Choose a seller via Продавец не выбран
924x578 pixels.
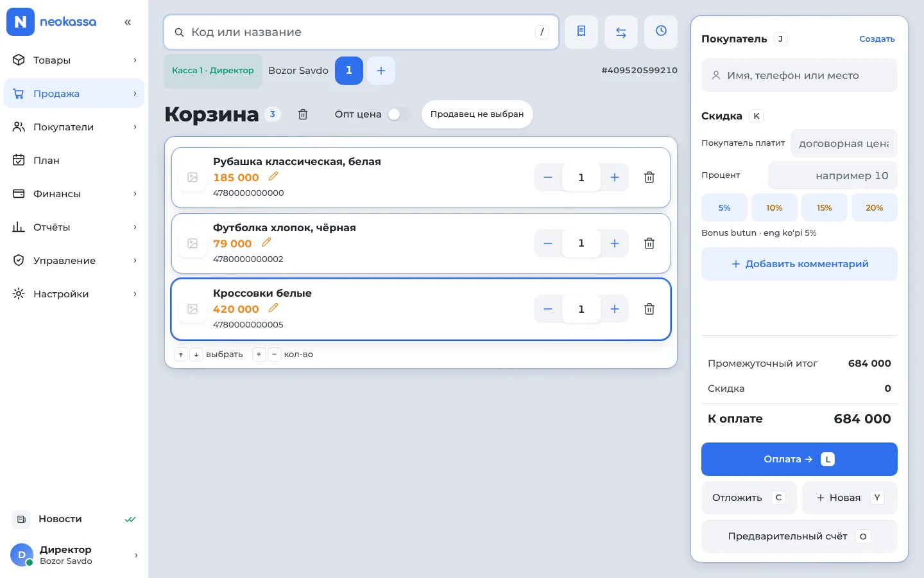coord(477,114)
